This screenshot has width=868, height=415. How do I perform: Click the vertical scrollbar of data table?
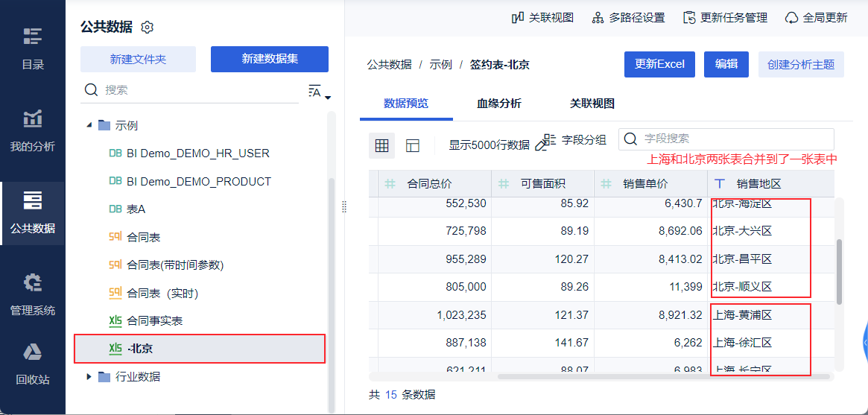839,272
